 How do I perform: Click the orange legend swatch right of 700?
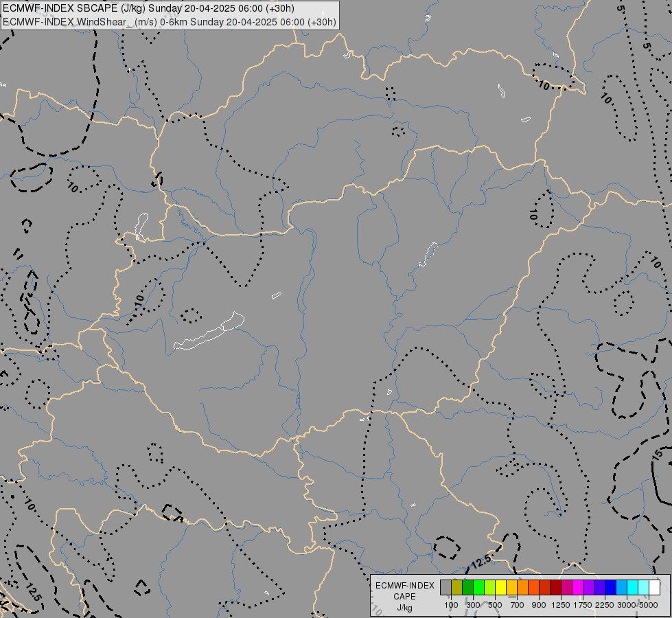pos(522,588)
